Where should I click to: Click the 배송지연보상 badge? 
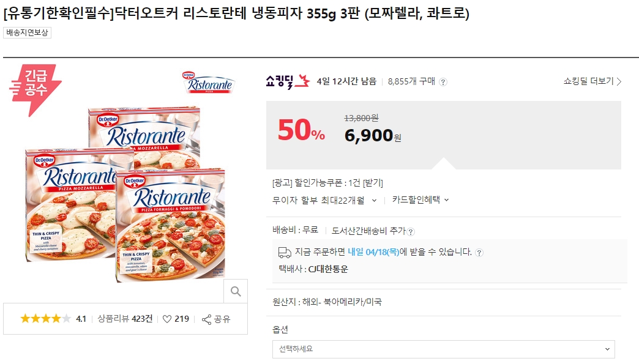[28, 33]
